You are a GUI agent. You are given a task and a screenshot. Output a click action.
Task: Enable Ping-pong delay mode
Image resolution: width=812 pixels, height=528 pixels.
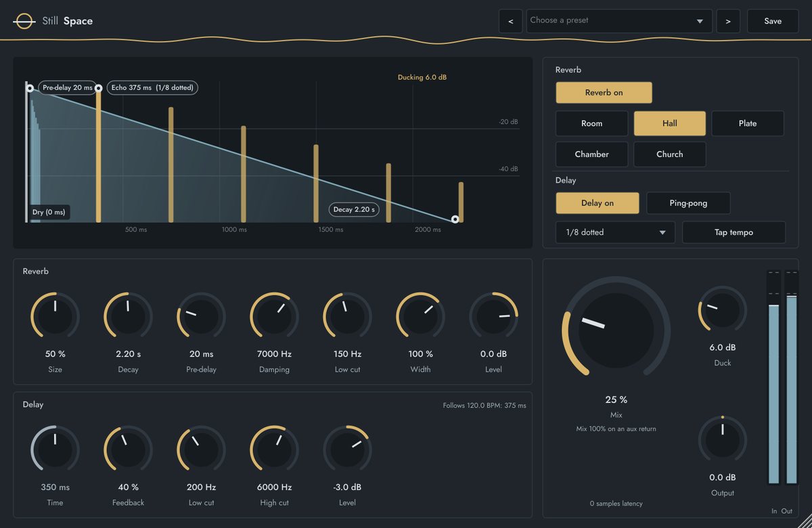click(688, 203)
